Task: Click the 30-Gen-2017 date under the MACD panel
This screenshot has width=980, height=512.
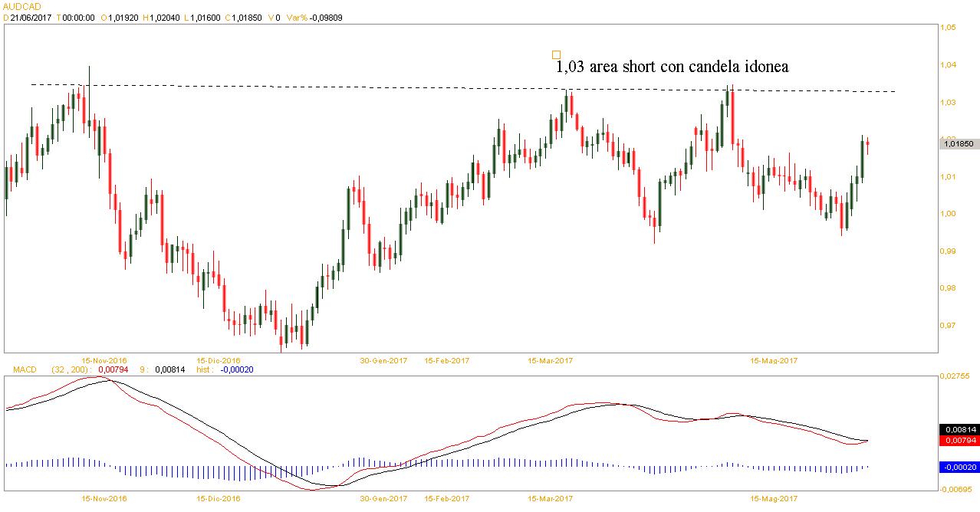Action: point(383,498)
